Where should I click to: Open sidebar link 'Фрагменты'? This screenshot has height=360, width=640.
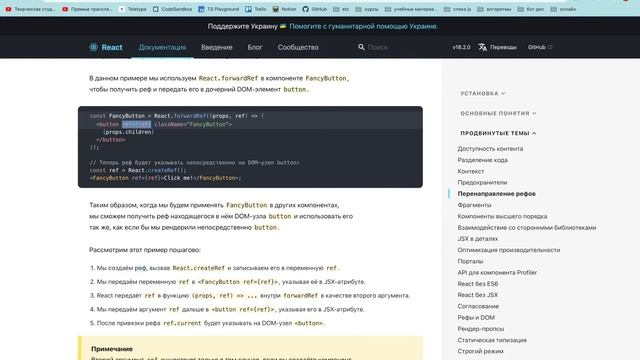coord(474,205)
